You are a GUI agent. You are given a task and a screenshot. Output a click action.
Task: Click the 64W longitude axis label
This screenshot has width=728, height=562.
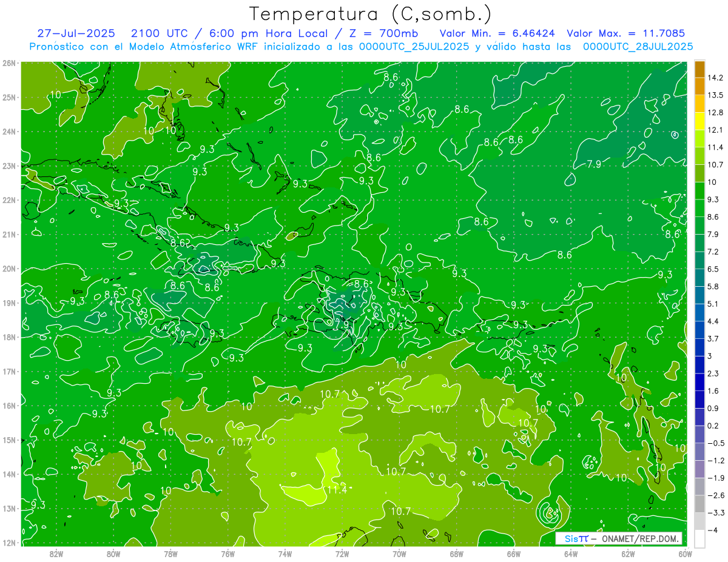(571, 554)
